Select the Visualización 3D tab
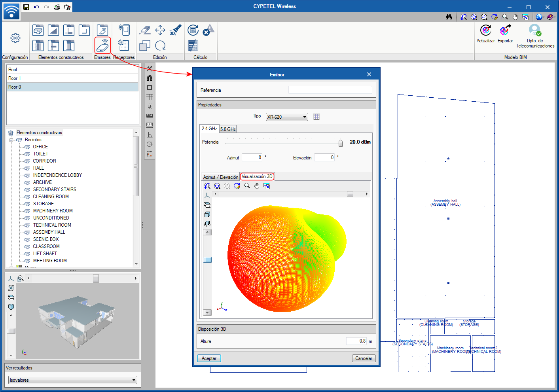559x392 pixels. coord(257,176)
